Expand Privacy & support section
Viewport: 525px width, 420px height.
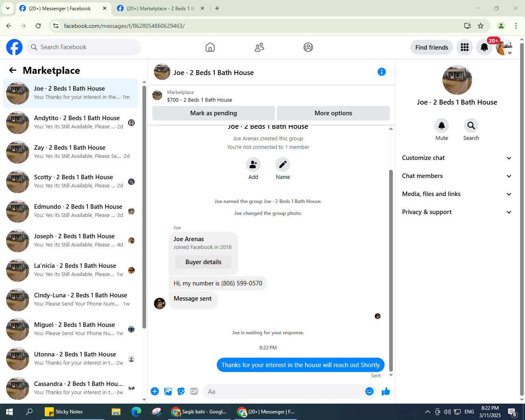[x=457, y=212]
